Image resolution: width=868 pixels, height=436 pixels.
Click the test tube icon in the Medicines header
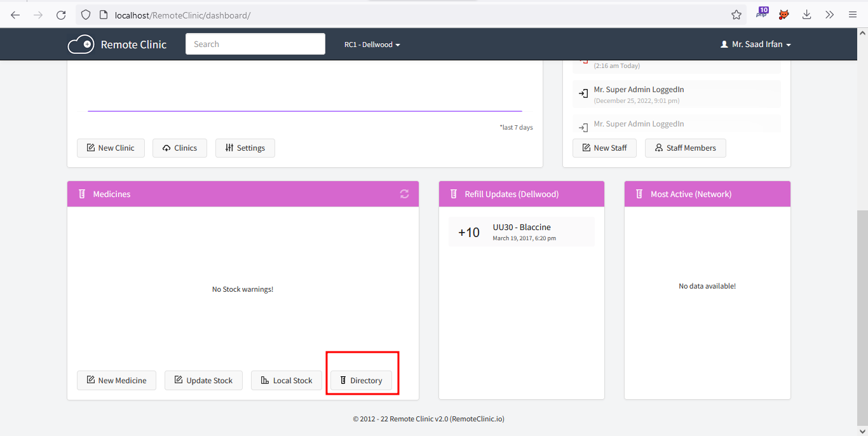(x=81, y=194)
